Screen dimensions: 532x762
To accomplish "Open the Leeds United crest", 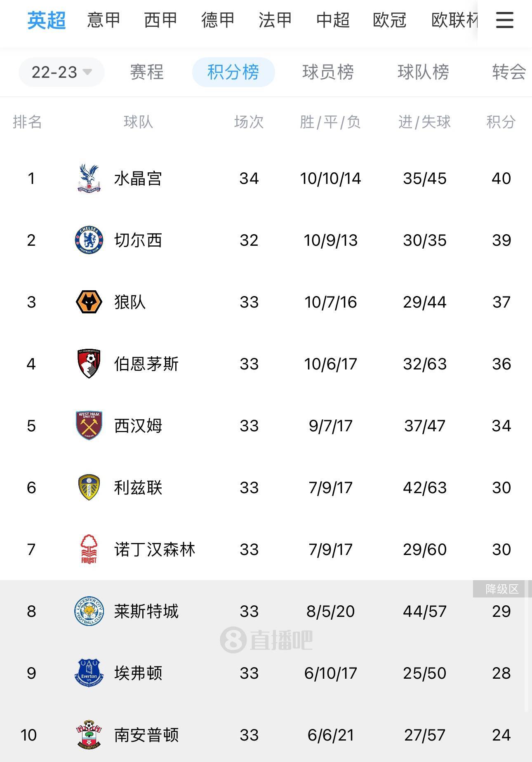I will (x=89, y=487).
